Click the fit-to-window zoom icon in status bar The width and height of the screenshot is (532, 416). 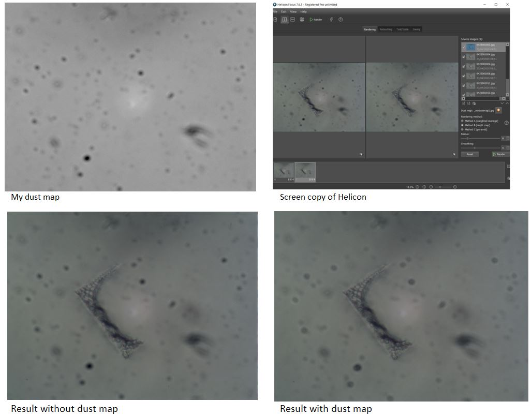point(424,187)
